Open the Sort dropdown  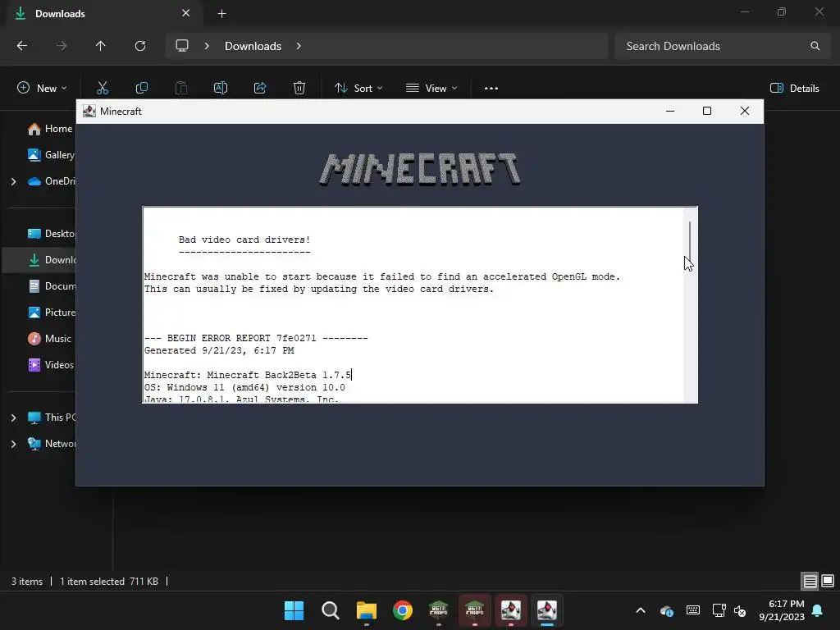(x=358, y=89)
